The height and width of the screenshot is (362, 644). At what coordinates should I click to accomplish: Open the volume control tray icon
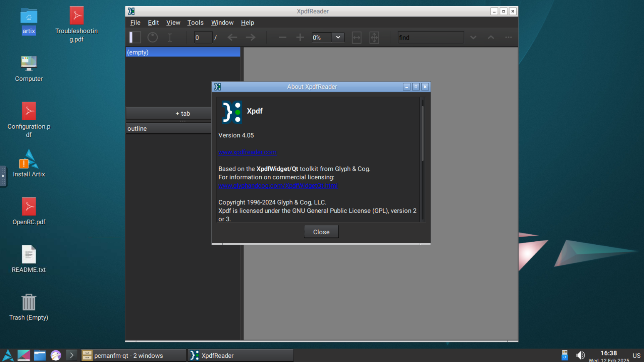pos(580,355)
